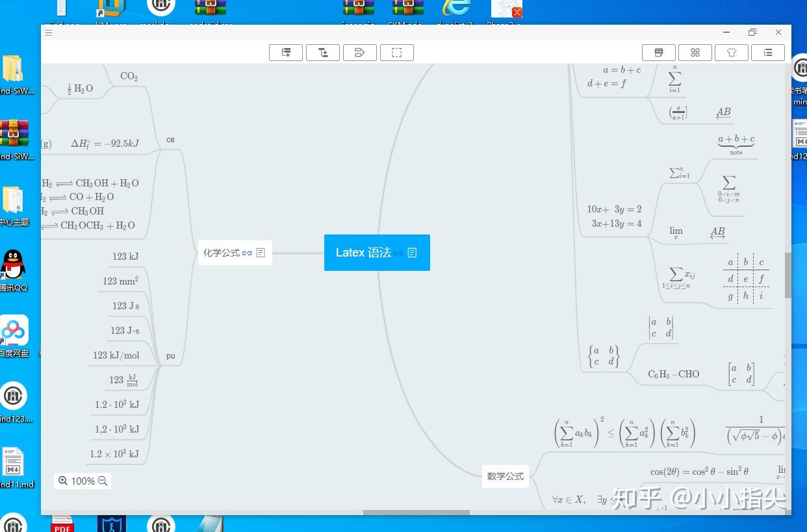Select the ΔH = −92.5kJ node
Screen dimensions: 807x532
coord(105,144)
